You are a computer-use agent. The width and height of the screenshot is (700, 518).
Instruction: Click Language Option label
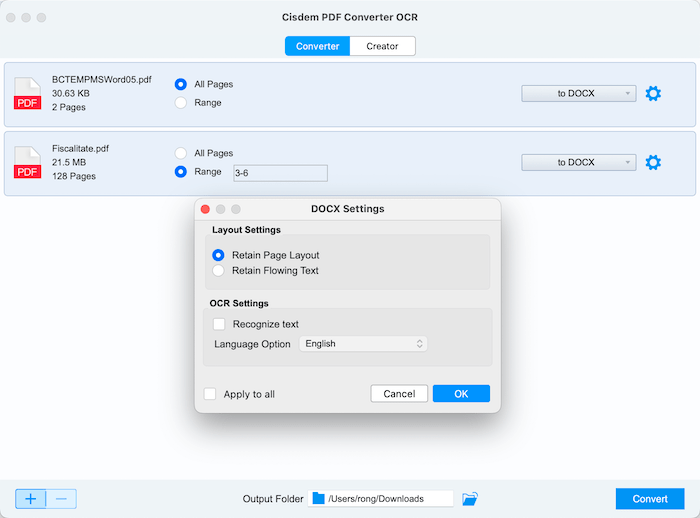click(x=252, y=344)
